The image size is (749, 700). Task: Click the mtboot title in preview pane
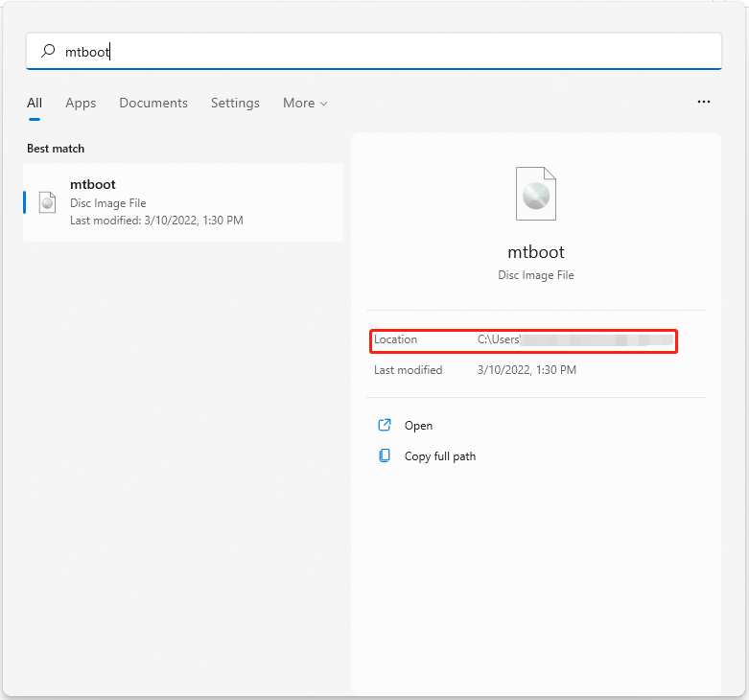point(536,251)
